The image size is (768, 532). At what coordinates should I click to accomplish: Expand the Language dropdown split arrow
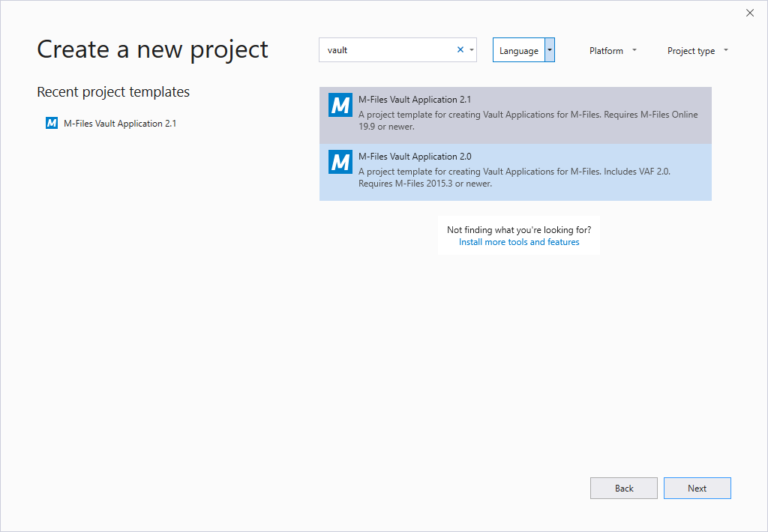point(550,49)
